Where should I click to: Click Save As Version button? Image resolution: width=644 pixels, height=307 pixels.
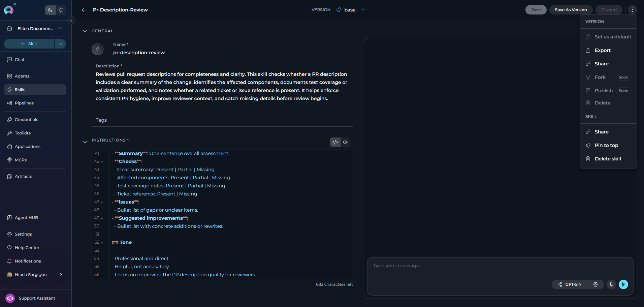[x=571, y=10]
